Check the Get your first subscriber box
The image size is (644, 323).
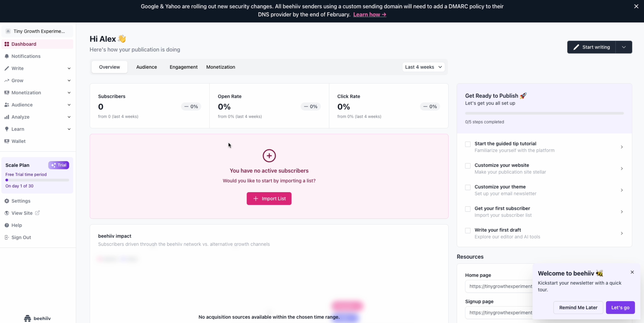(468, 209)
